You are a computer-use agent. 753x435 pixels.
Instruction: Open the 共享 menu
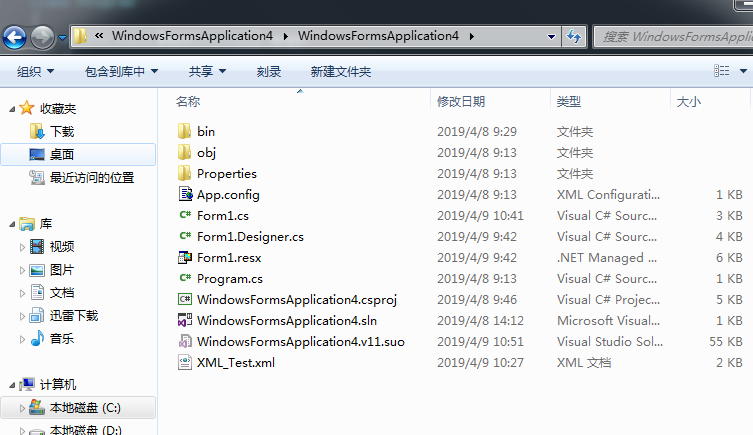[207, 72]
